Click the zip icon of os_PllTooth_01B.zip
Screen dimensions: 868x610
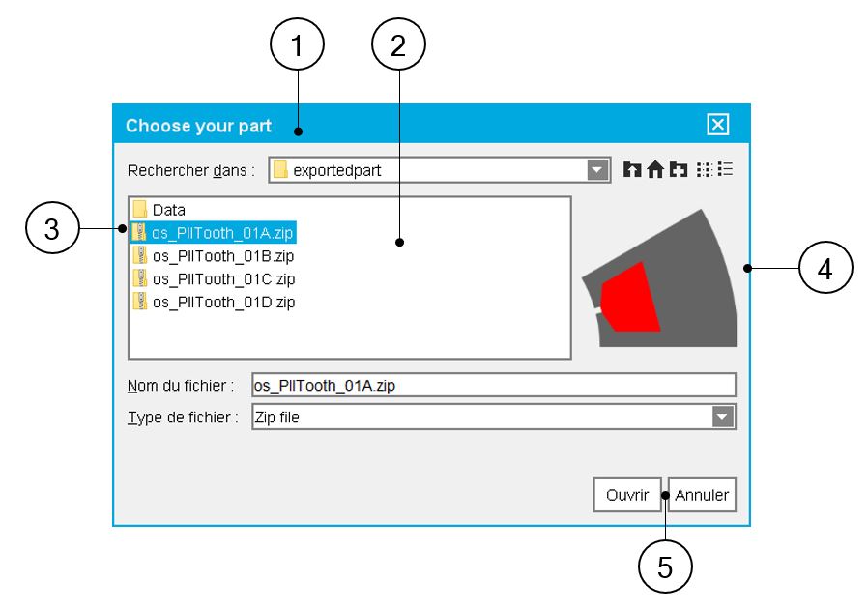point(140,255)
